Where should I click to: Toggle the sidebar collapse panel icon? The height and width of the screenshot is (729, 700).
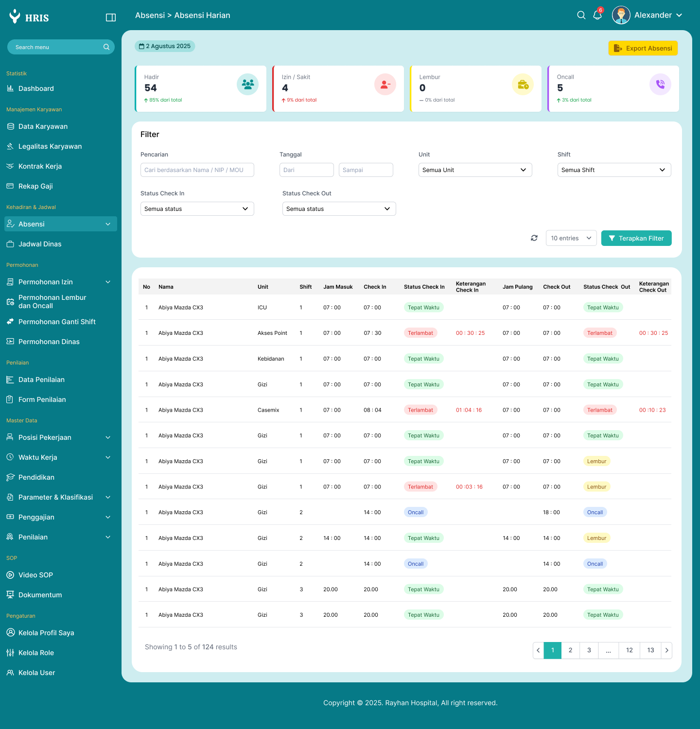pyautogui.click(x=111, y=17)
